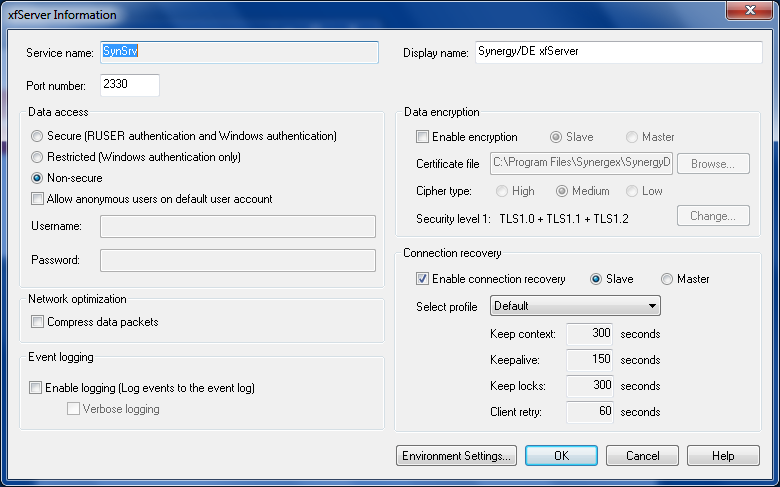
Task: Click the TLS1.0 + TLS1.1 + TLS1.2 text
Action: (x=564, y=219)
